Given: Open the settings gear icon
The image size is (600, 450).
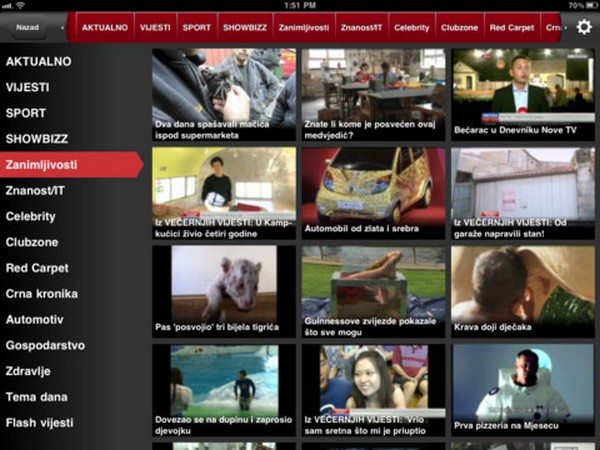Looking at the screenshot, I should [x=584, y=27].
